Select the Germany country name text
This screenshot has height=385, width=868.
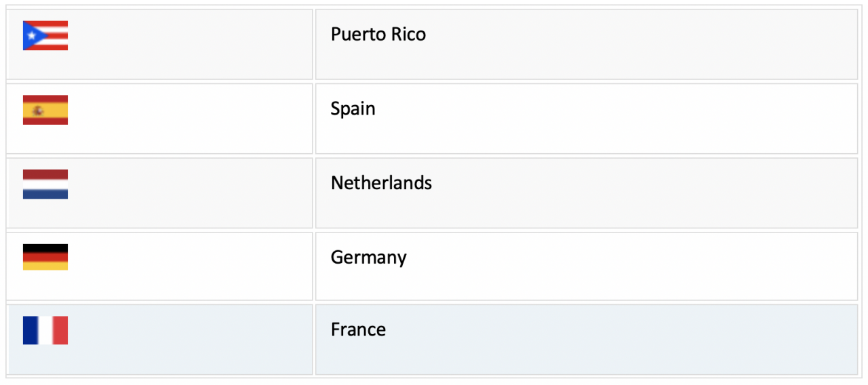(x=369, y=258)
